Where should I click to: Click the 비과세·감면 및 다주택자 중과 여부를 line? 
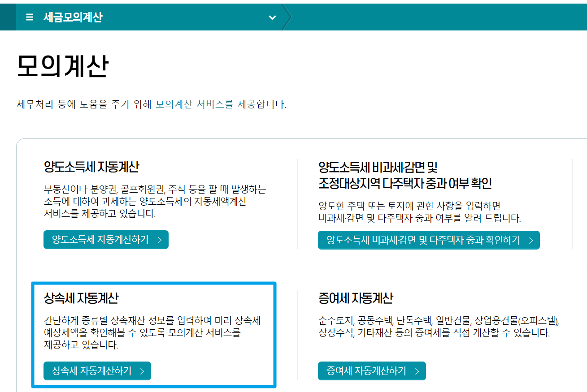point(420,218)
